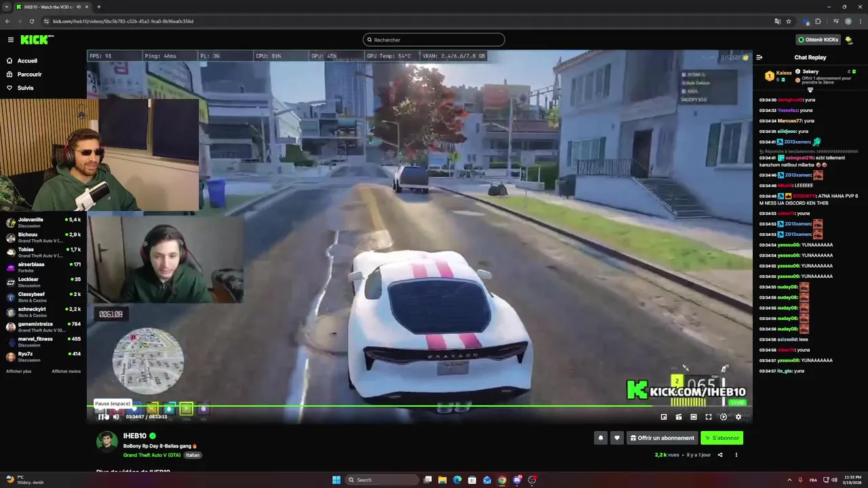Click the S'abonner button
868x488 pixels.
pyautogui.click(x=722, y=438)
